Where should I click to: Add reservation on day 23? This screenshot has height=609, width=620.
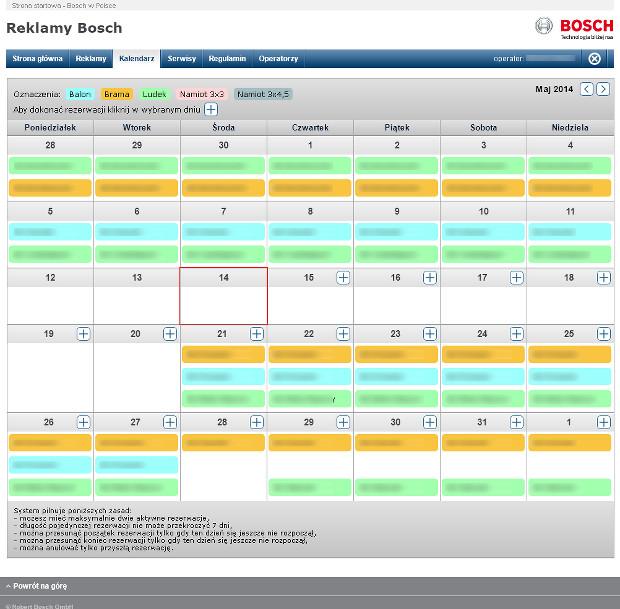pos(429,334)
